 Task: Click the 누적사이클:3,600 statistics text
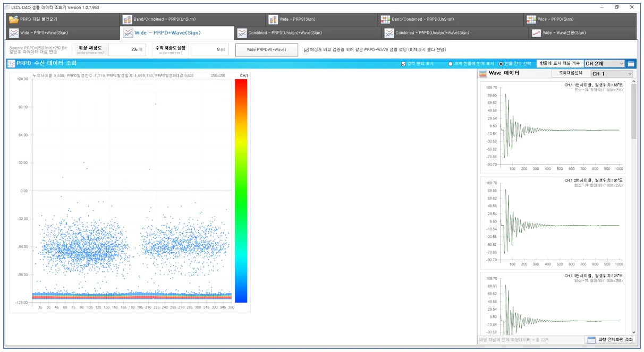(113, 75)
